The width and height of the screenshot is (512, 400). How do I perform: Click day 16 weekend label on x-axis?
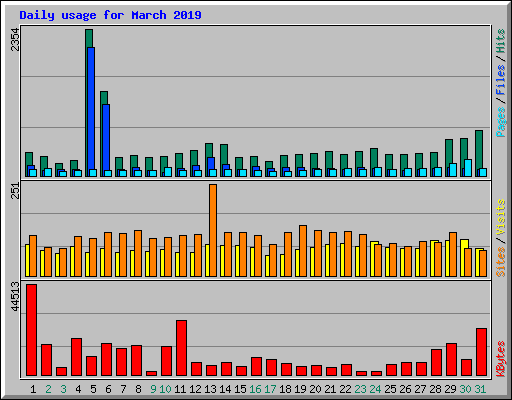coord(255,389)
